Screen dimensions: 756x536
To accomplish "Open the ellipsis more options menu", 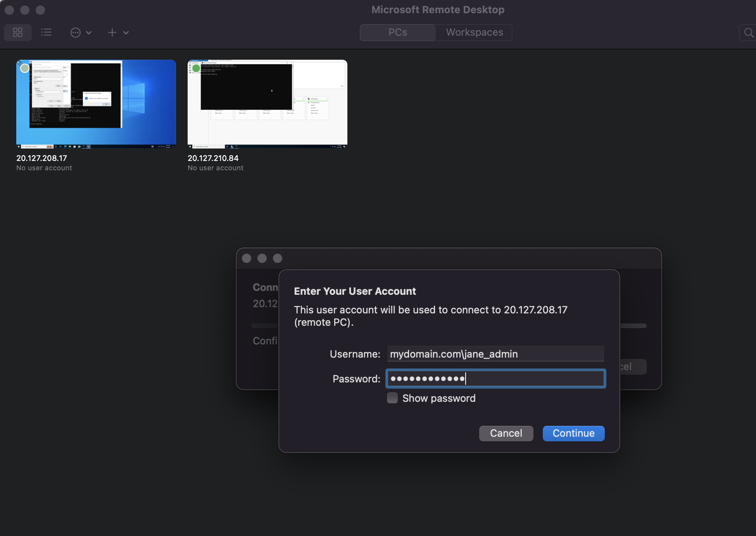I will click(76, 33).
